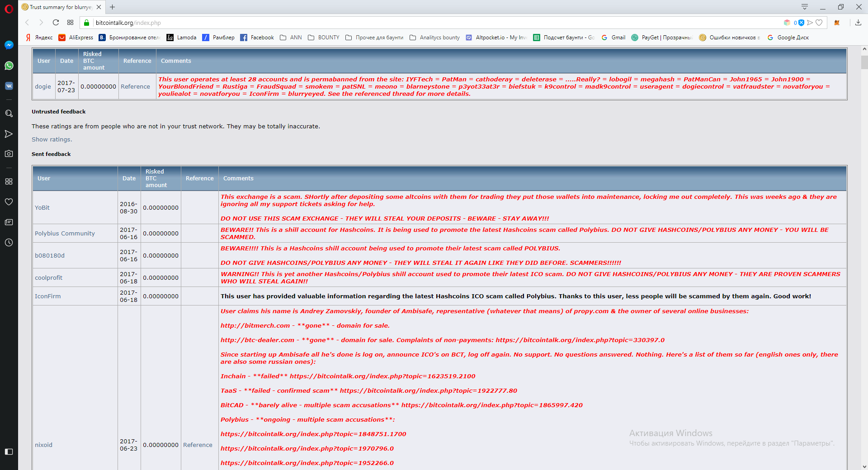The image size is (868, 470).
Task: Go back to the previous page
Action: [x=27, y=23]
